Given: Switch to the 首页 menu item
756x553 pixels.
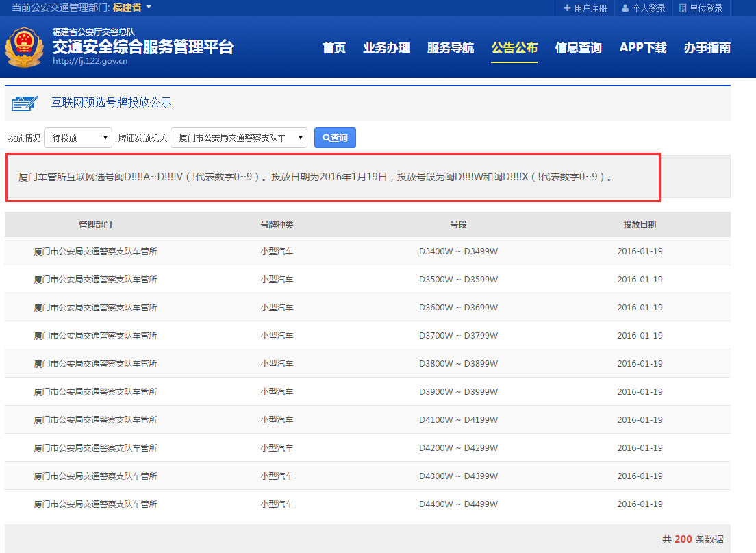Looking at the screenshot, I should click(x=333, y=48).
